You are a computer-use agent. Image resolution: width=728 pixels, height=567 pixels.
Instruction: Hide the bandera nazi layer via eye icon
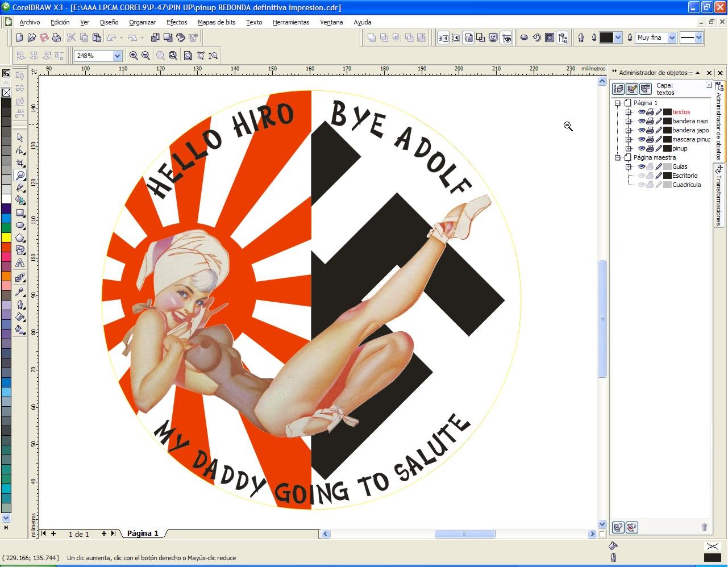click(x=642, y=121)
